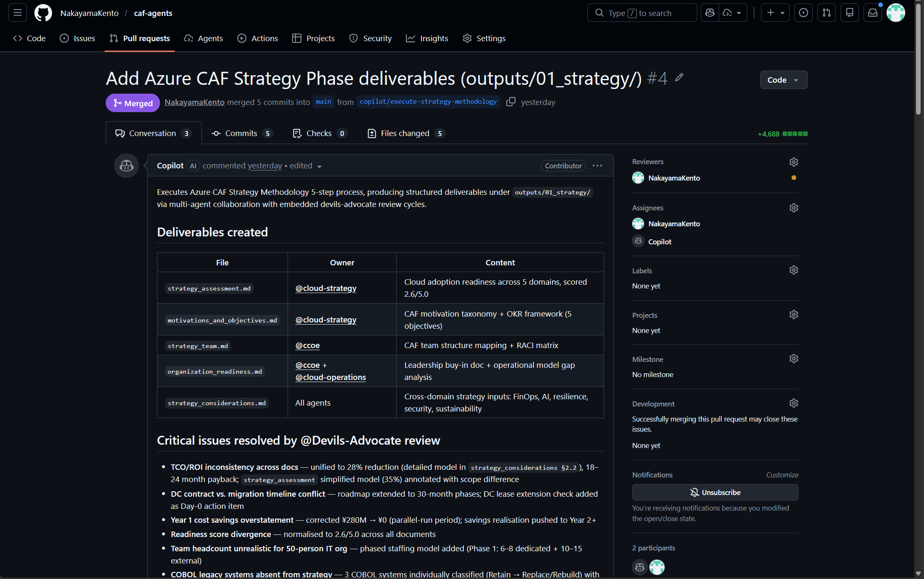Open Reviewers settings gear
Screen dimensions: 924x579
tap(793, 162)
